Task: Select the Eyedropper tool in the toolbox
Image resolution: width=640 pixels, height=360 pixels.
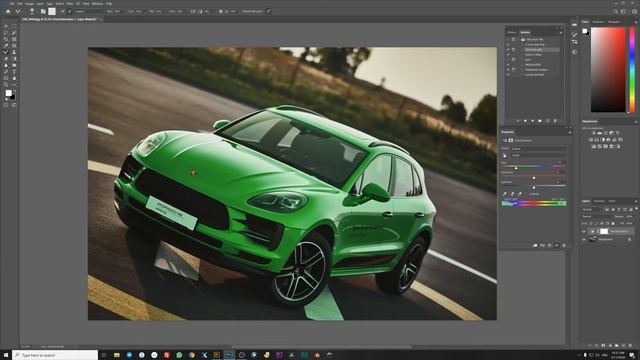Action: point(6,46)
